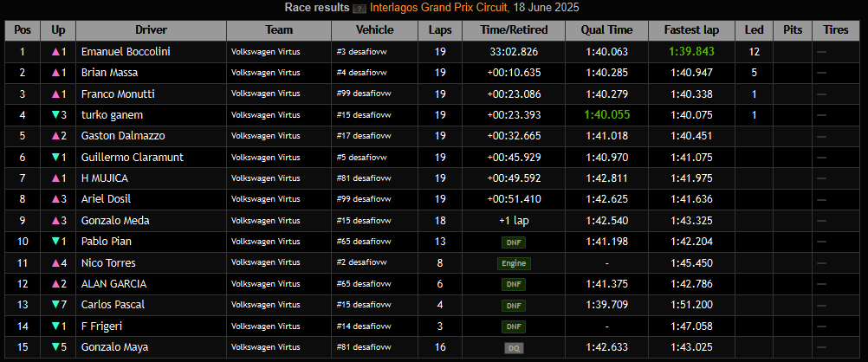Click the pink up arrow for Emanuel Boccolini
The width and height of the screenshot is (868, 362).
point(55,52)
